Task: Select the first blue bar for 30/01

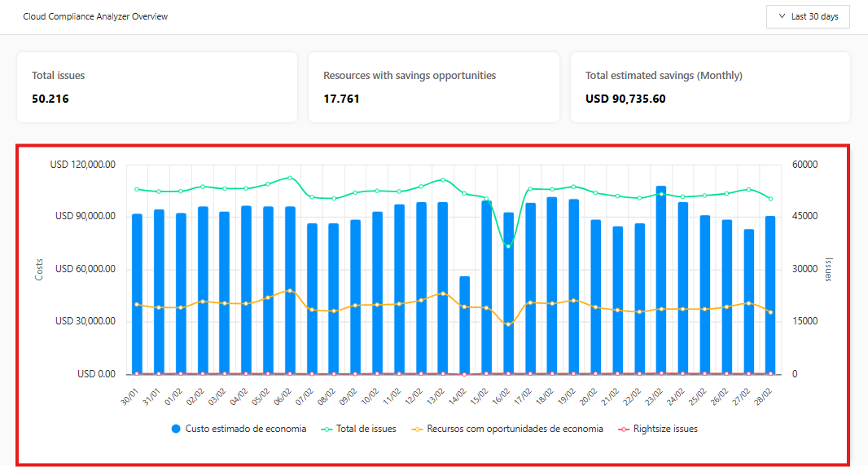Action: [137, 293]
